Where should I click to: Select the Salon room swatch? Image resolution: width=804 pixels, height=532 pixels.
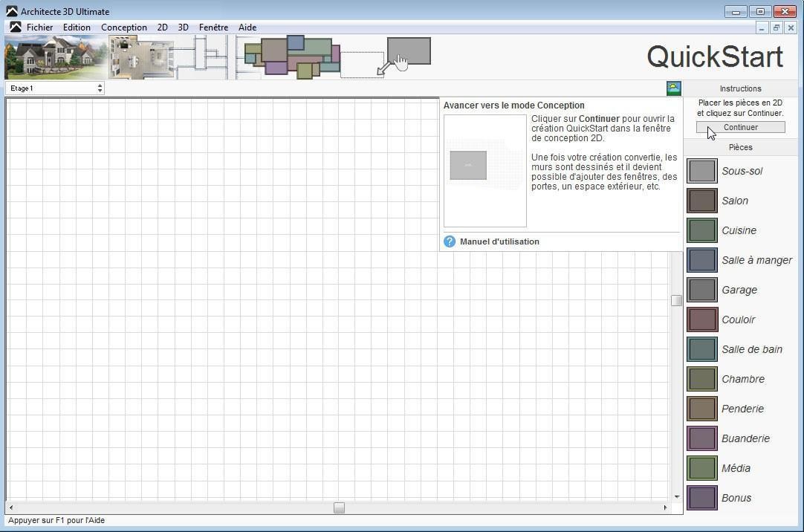tap(702, 201)
